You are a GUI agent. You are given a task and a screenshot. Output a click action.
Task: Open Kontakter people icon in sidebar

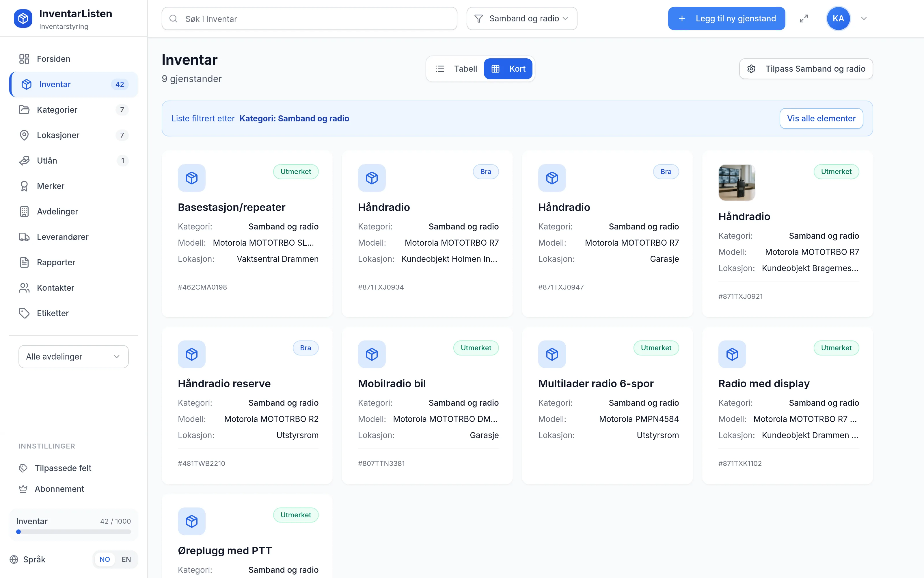(x=24, y=288)
